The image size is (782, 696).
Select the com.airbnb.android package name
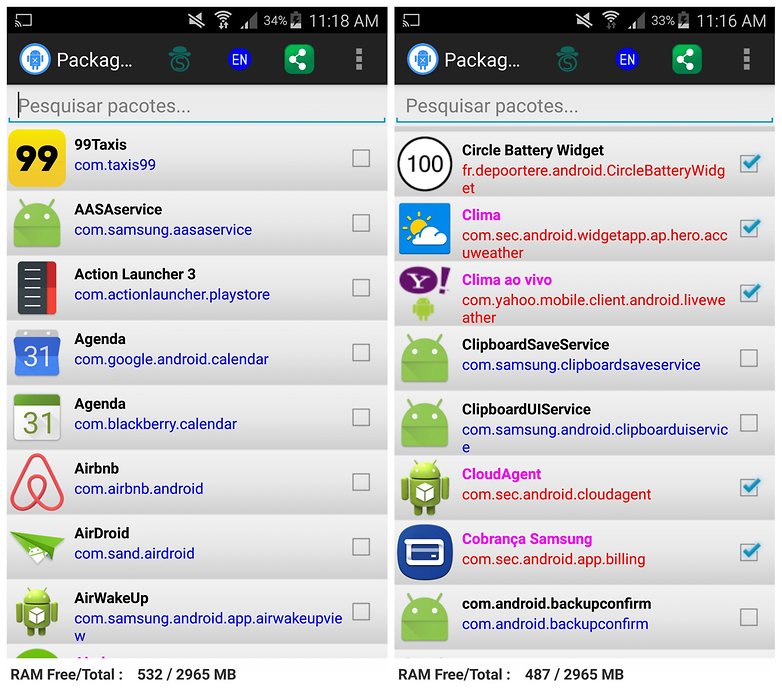(x=139, y=489)
